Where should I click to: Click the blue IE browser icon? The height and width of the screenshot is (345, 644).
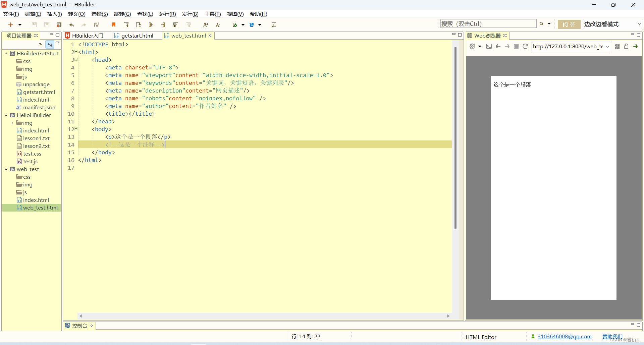(x=252, y=25)
